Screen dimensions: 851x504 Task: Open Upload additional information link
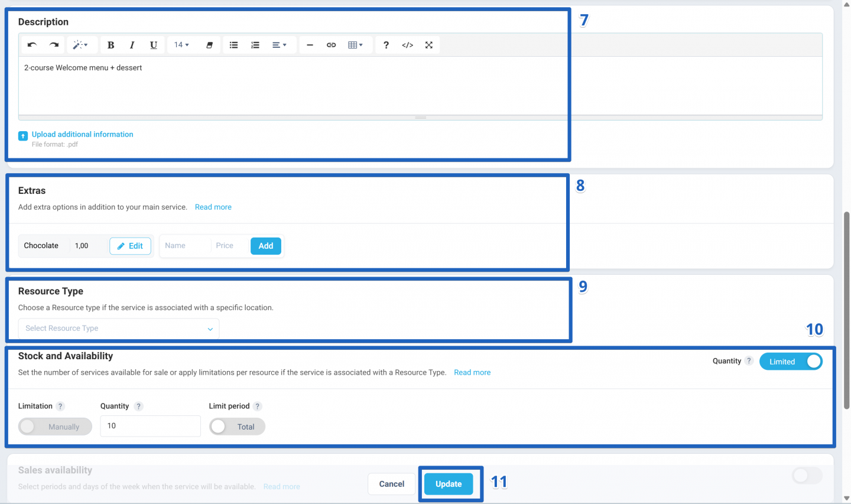(x=82, y=134)
